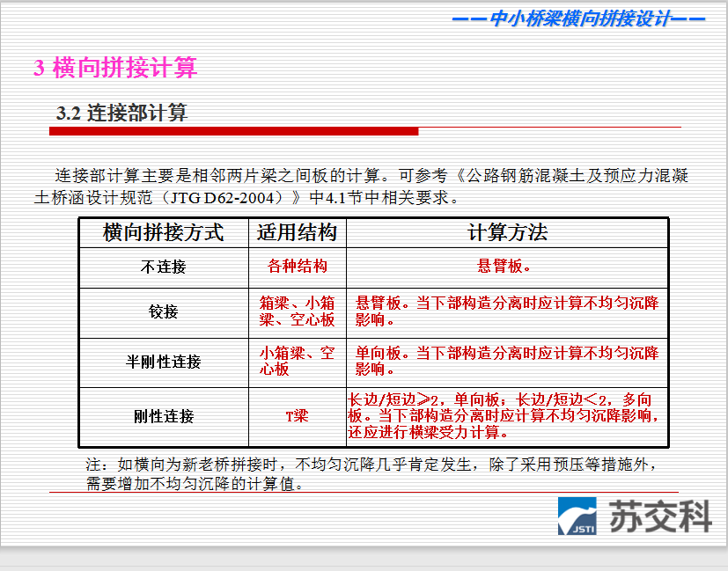Image resolution: width=728 pixels, height=571 pixels.
Task: Select the 铰接 table cell
Action: [164, 313]
